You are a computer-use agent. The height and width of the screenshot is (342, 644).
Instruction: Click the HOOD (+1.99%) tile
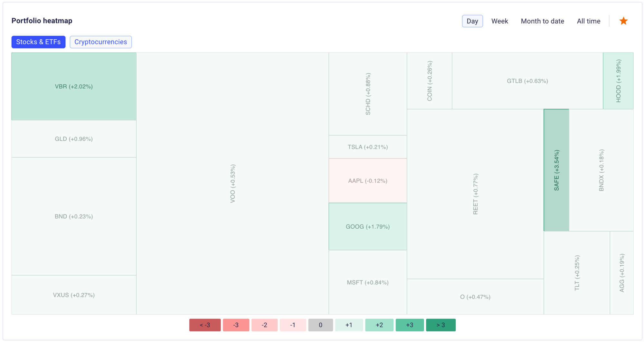[618, 81]
